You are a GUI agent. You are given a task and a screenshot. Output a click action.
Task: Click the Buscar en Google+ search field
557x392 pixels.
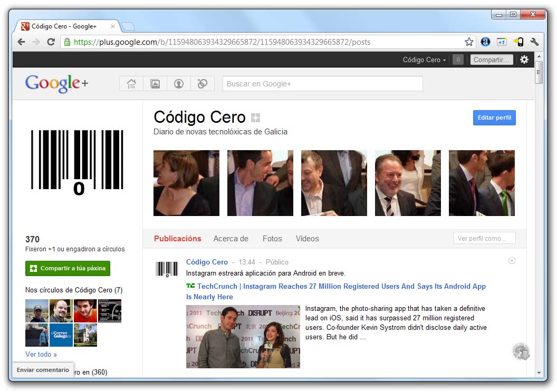pos(323,84)
